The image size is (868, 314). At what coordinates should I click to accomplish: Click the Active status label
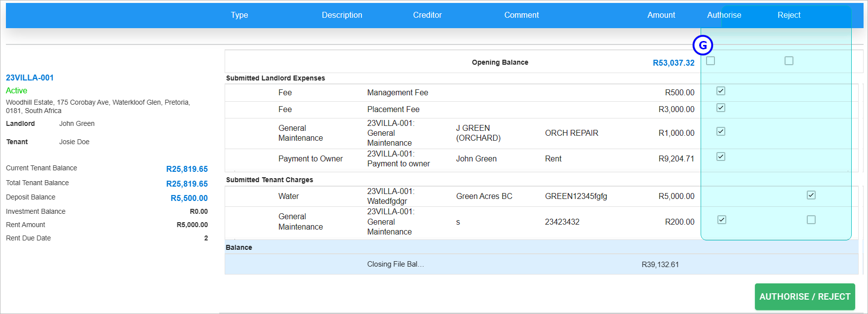coord(17,91)
